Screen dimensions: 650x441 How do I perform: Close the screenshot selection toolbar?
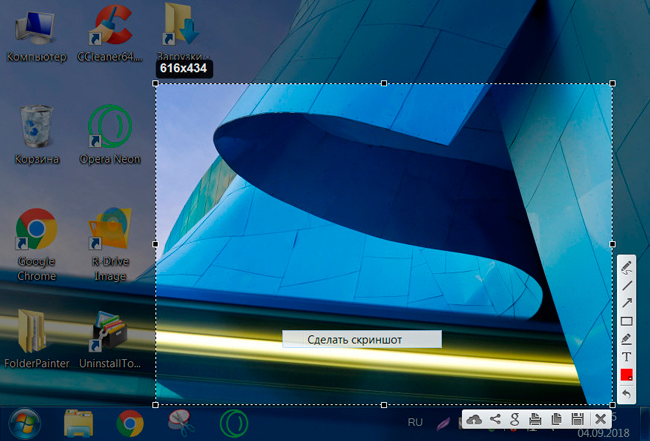pos(600,419)
